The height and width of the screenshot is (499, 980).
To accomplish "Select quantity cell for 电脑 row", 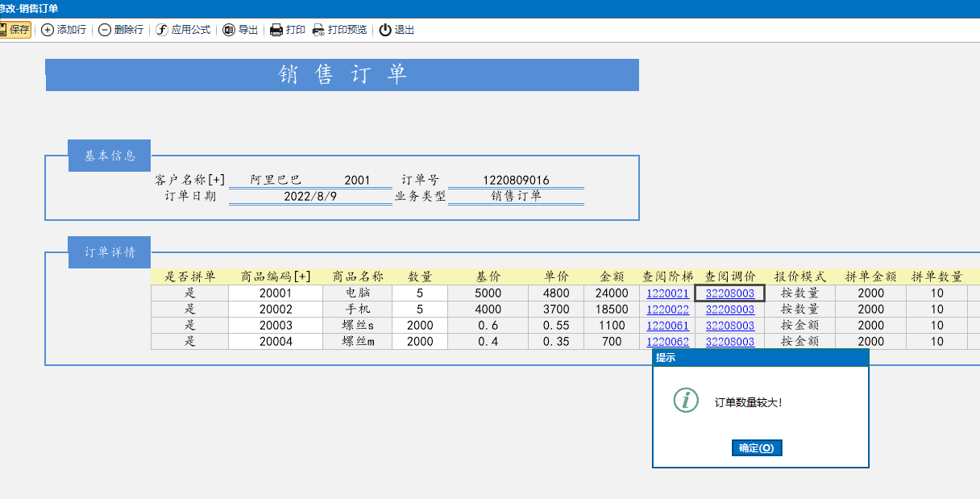I will click(x=420, y=293).
